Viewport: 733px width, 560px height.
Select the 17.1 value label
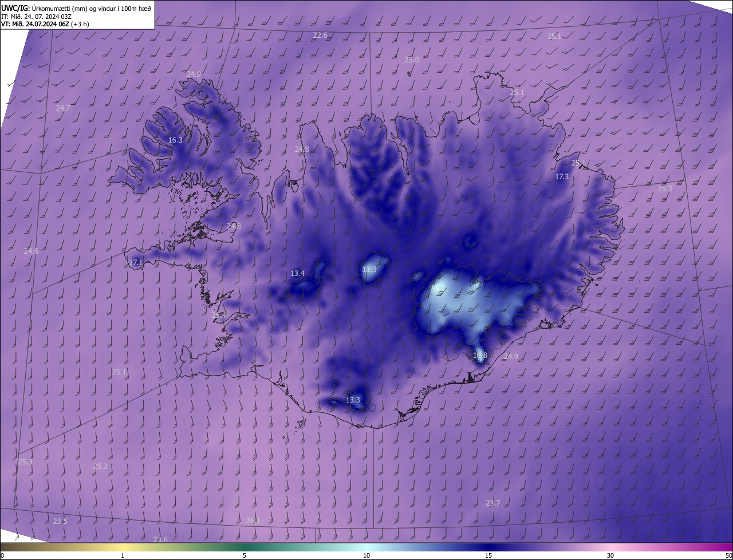136,263
